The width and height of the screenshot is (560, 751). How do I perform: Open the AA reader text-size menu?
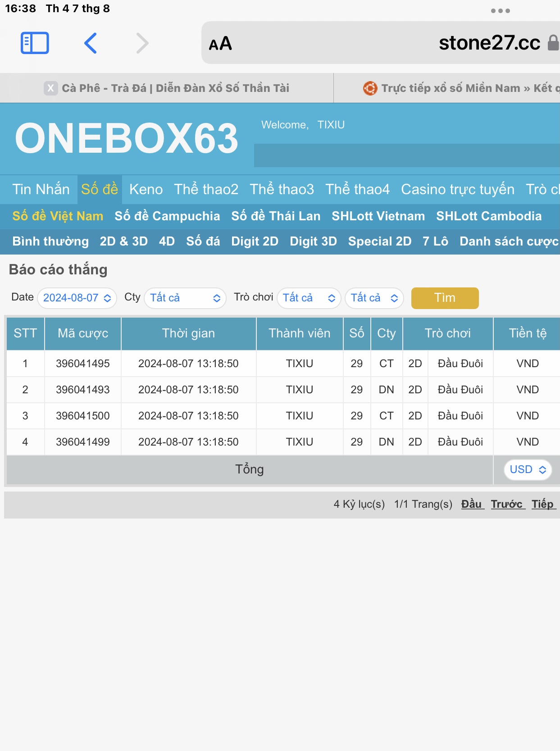[220, 44]
